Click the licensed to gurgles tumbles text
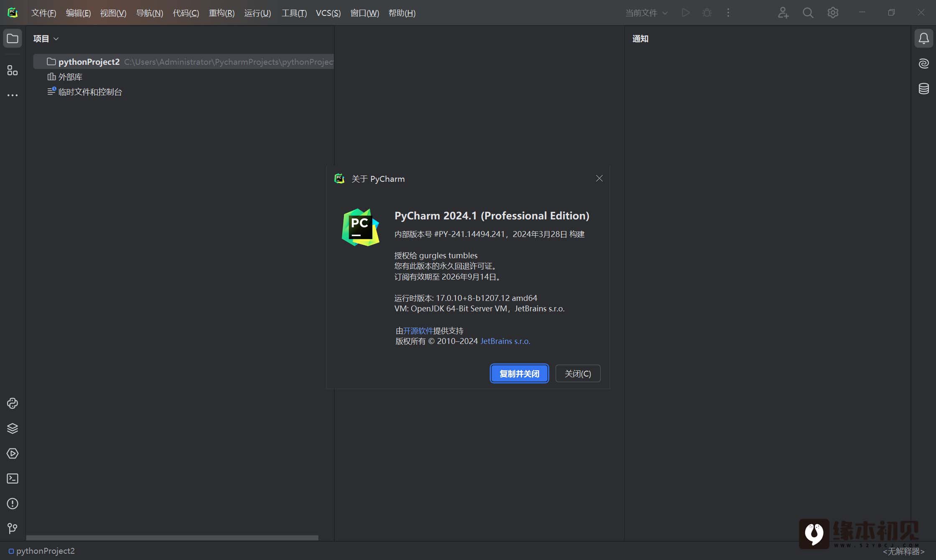 (x=436, y=255)
